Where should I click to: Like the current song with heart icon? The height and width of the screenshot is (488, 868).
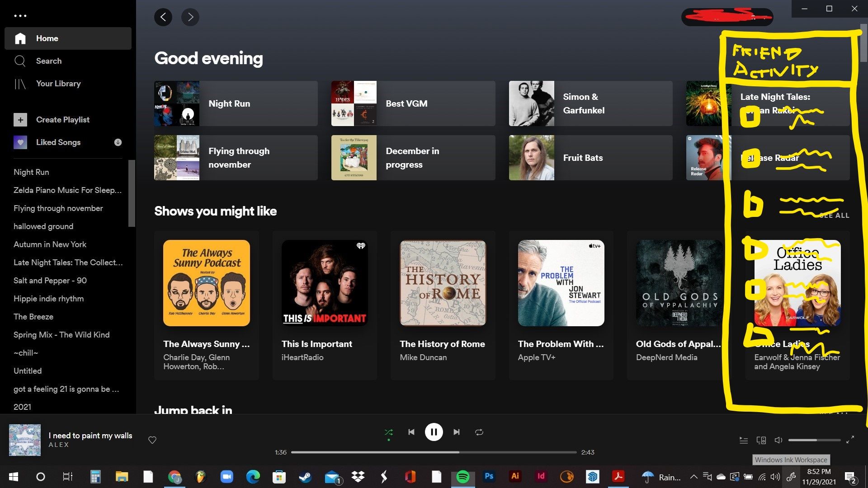pyautogui.click(x=152, y=440)
